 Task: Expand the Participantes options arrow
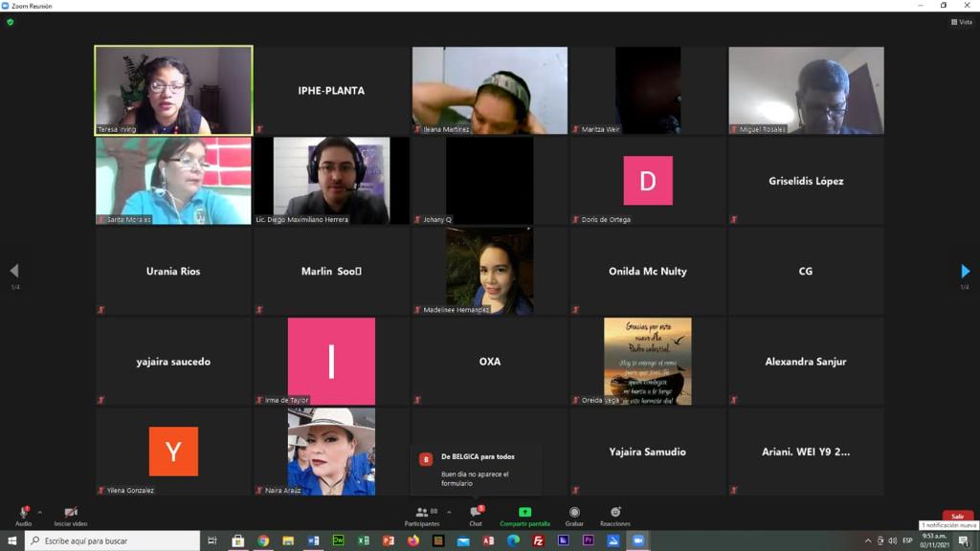(x=449, y=513)
